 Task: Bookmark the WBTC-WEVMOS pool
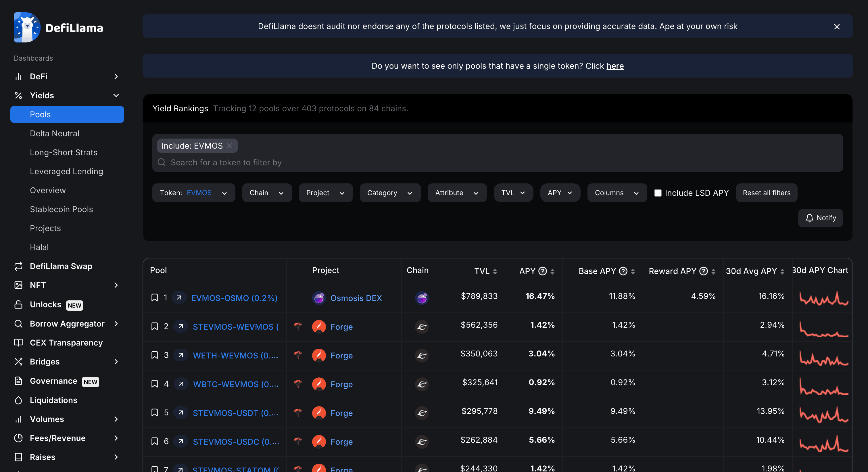(155, 384)
